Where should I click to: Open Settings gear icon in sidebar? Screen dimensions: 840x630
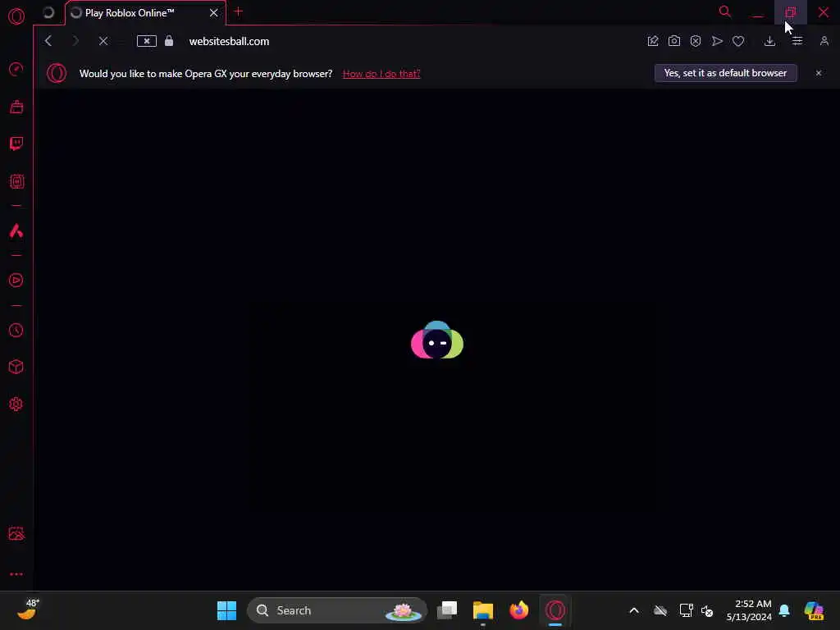tap(16, 404)
